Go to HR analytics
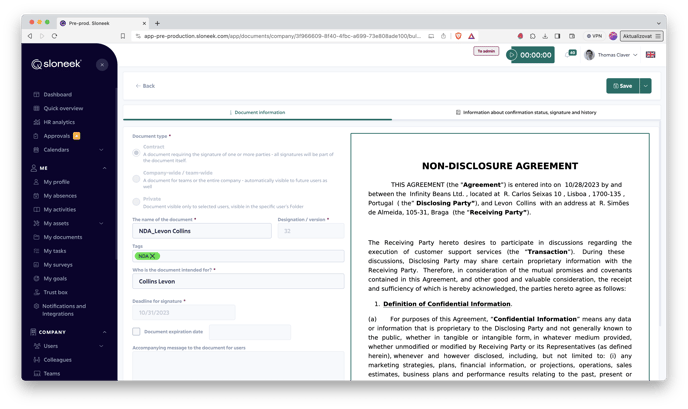Screen dimensions: 688x409 click(59, 122)
